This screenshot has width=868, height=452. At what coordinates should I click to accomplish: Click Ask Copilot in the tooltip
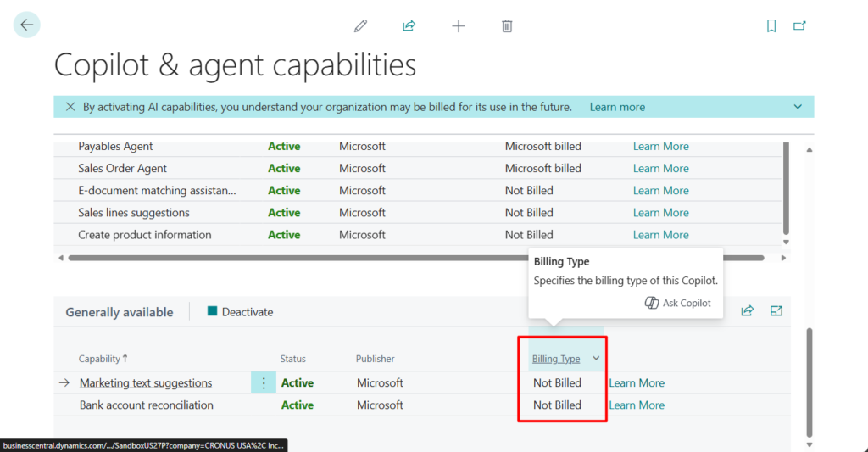(x=678, y=303)
